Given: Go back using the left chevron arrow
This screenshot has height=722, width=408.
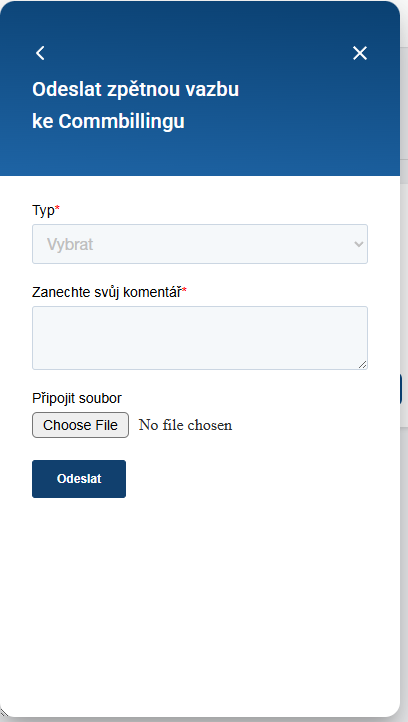Looking at the screenshot, I should 41,53.
